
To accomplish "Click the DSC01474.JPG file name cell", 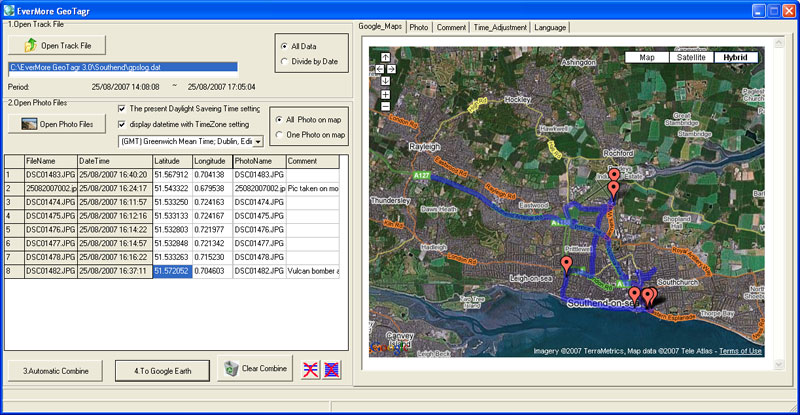I will 51,202.
